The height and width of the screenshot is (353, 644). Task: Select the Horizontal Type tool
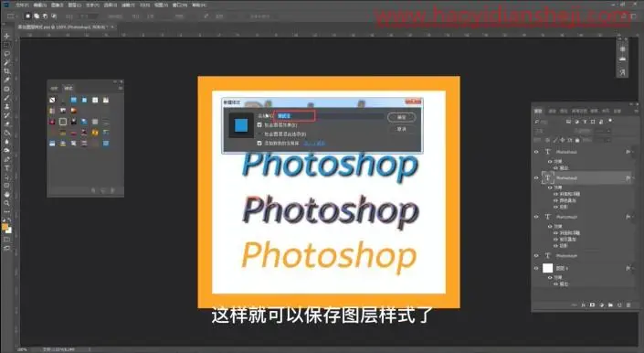click(x=6, y=168)
